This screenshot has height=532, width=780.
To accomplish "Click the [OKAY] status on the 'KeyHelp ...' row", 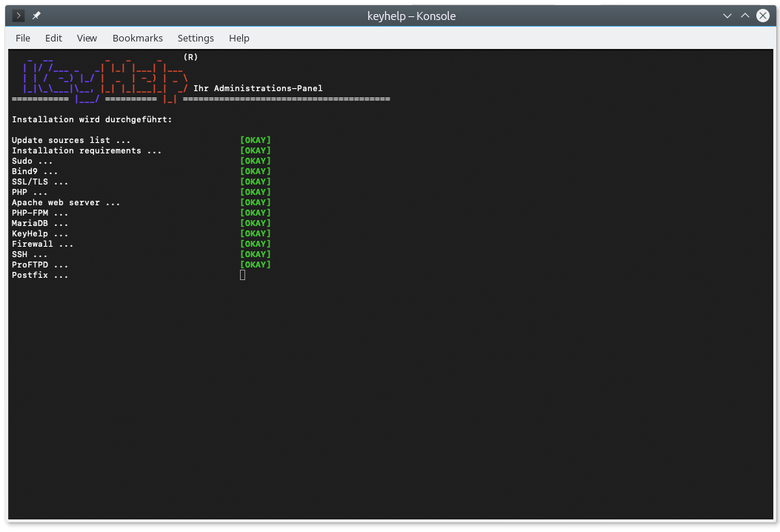I will click(x=256, y=234).
